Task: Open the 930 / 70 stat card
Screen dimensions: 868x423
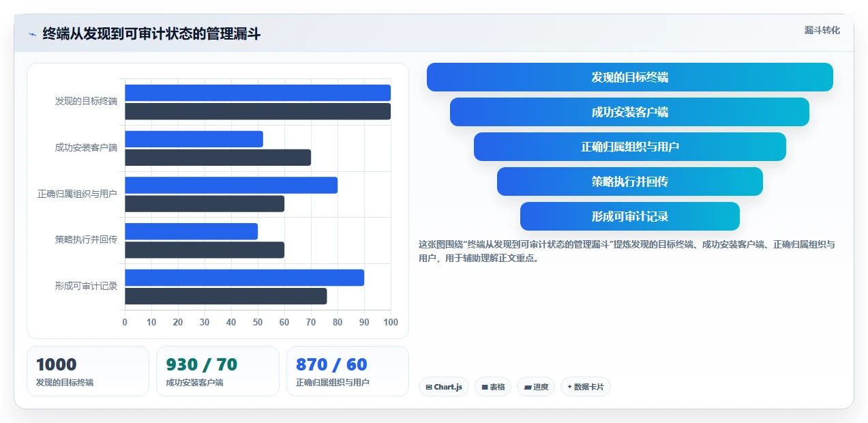Action: click(x=218, y=371)
